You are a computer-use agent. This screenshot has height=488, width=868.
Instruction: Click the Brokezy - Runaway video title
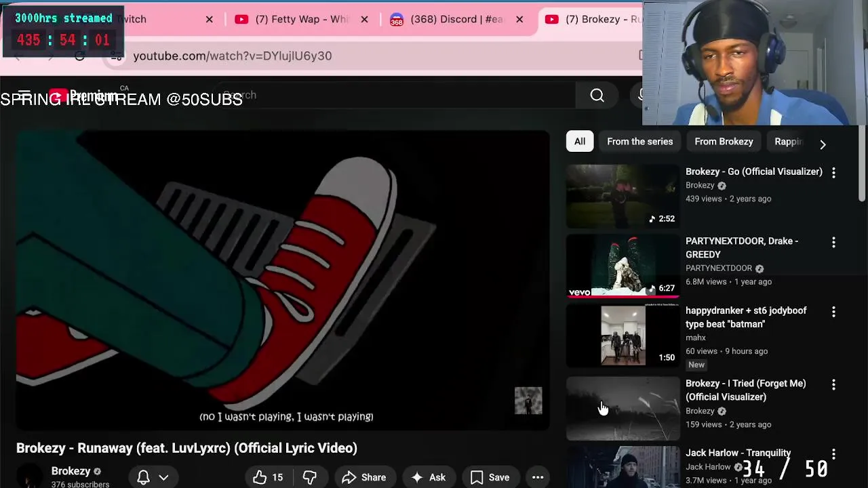pos(186,448)
